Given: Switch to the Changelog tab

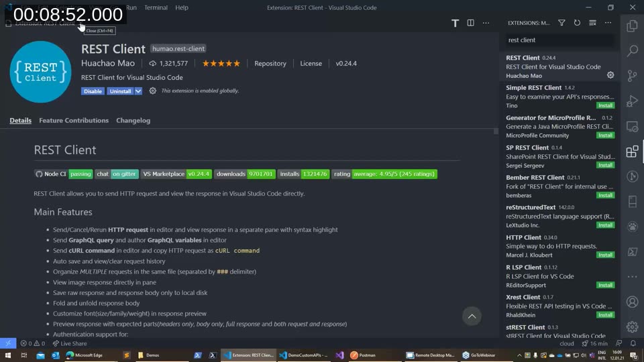Looking at the screenshot, I should [x=133, y=120].
